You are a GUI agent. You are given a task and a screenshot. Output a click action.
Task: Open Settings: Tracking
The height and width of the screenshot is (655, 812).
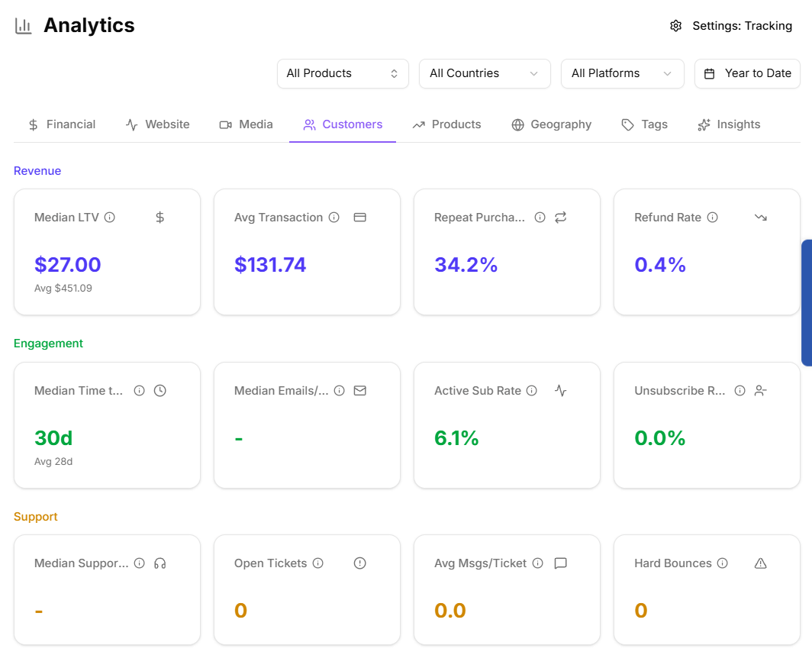pos(730,26)
